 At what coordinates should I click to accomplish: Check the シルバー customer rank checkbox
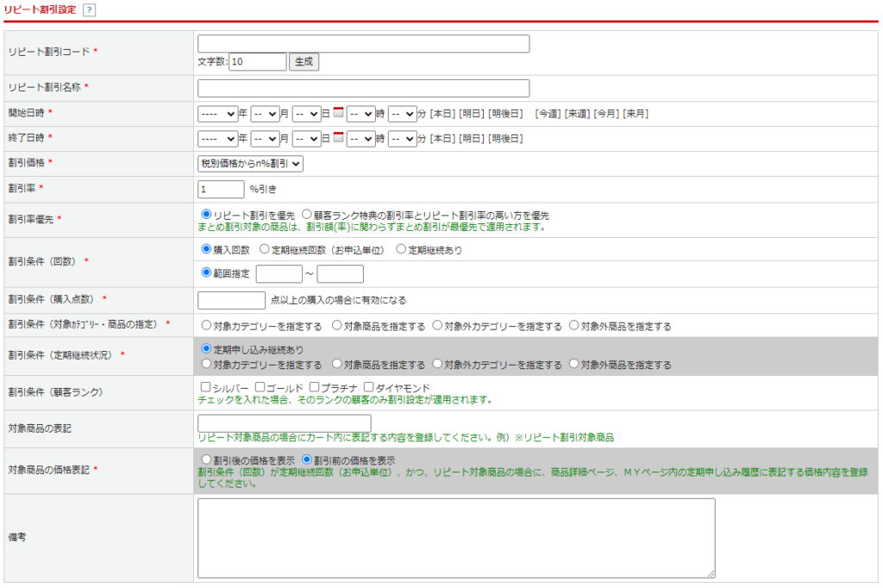tap(205, 388)
